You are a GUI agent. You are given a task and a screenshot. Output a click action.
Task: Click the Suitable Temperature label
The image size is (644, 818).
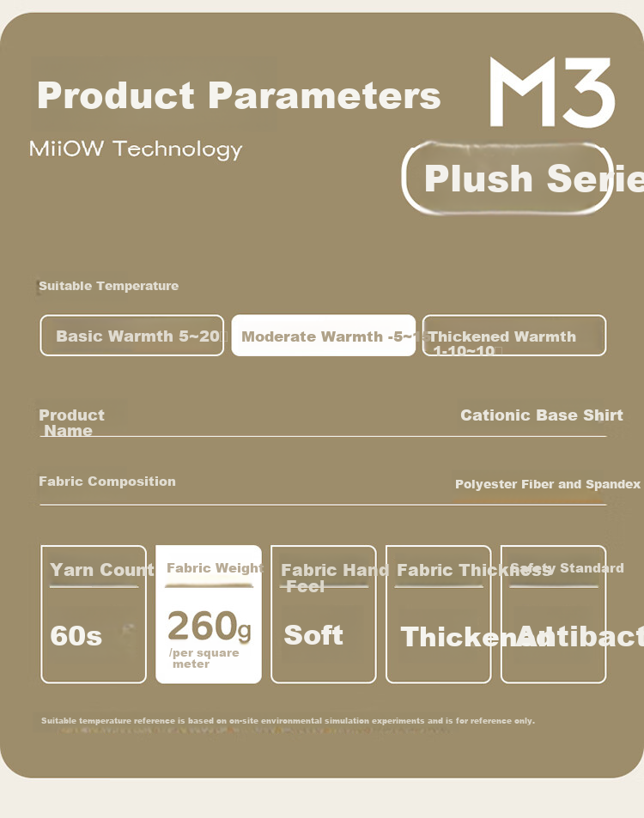(108, 286)
